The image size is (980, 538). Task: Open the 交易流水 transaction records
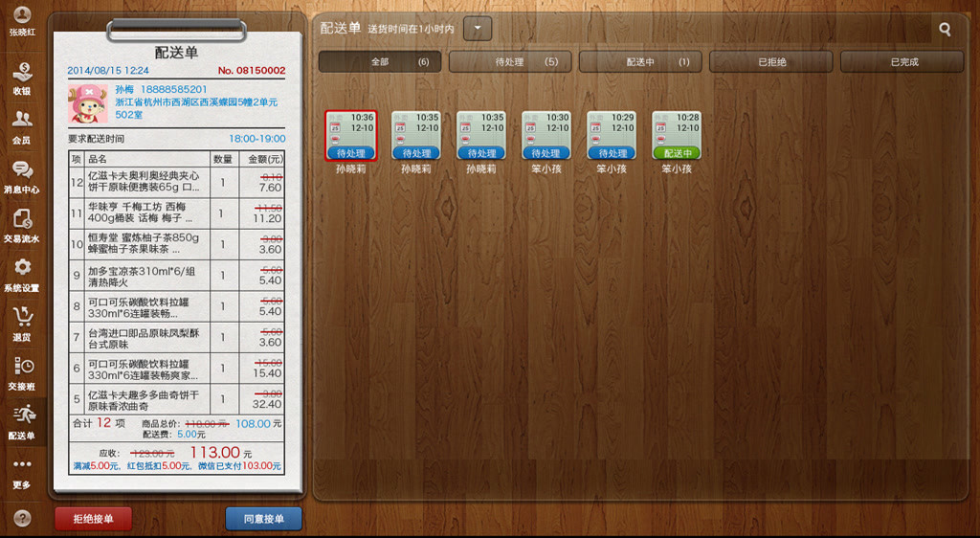tap(22, 226)
